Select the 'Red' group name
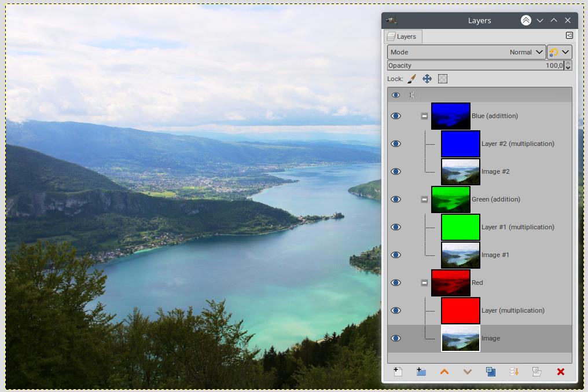This screenshot has height=392, width=588. [477, 283]
